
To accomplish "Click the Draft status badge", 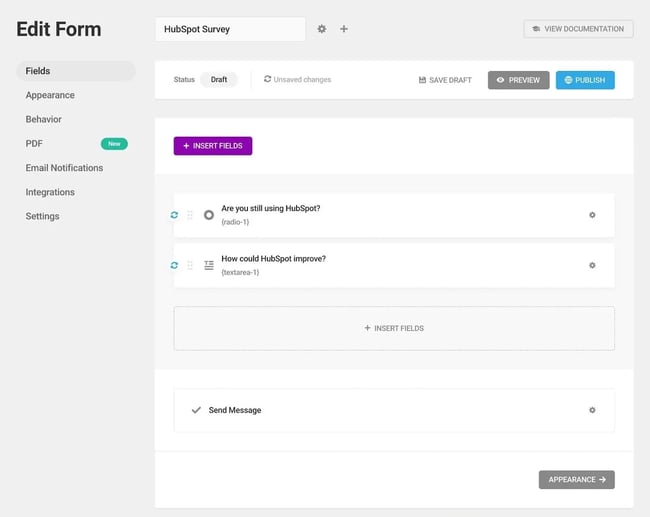I will [219, 80].
